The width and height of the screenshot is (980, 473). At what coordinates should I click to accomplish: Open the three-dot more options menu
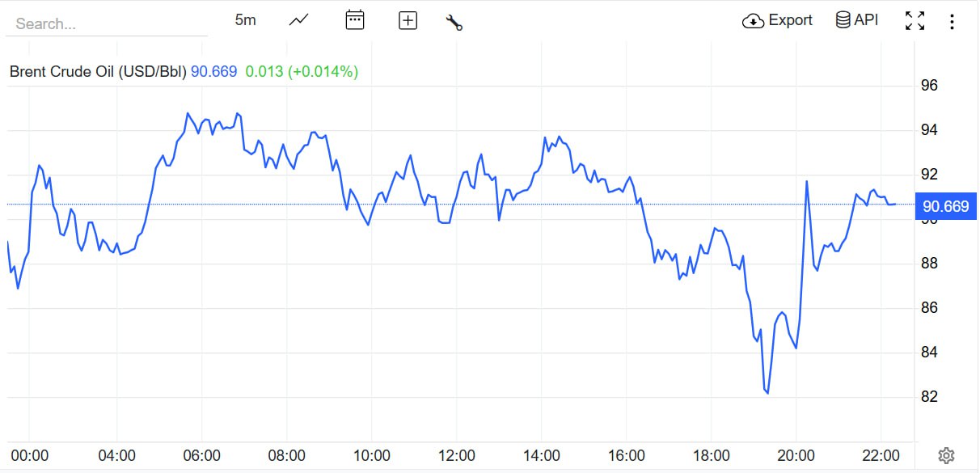coord(952,22)
